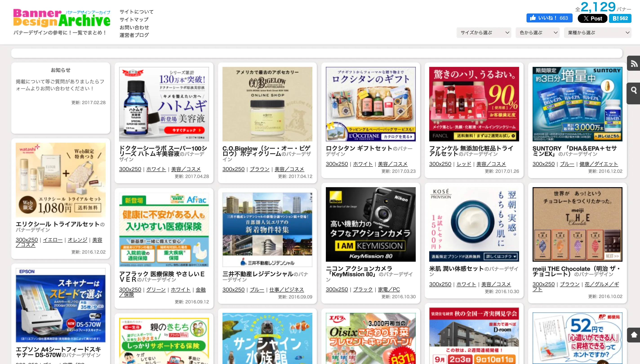Click the Banner Design Archive logo
640x364 pixels.
(62, 18)
